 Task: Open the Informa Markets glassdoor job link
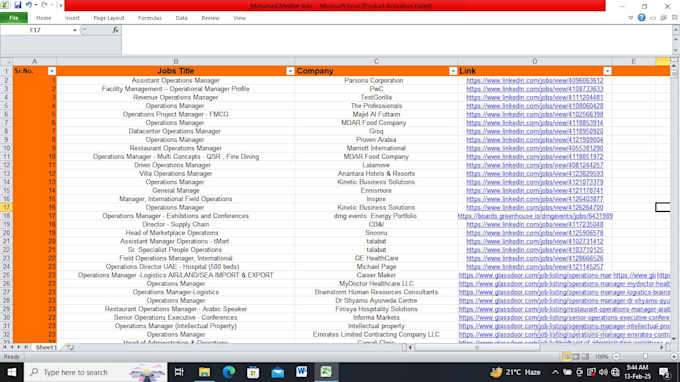pyautogui.click(x=564, y=317)
